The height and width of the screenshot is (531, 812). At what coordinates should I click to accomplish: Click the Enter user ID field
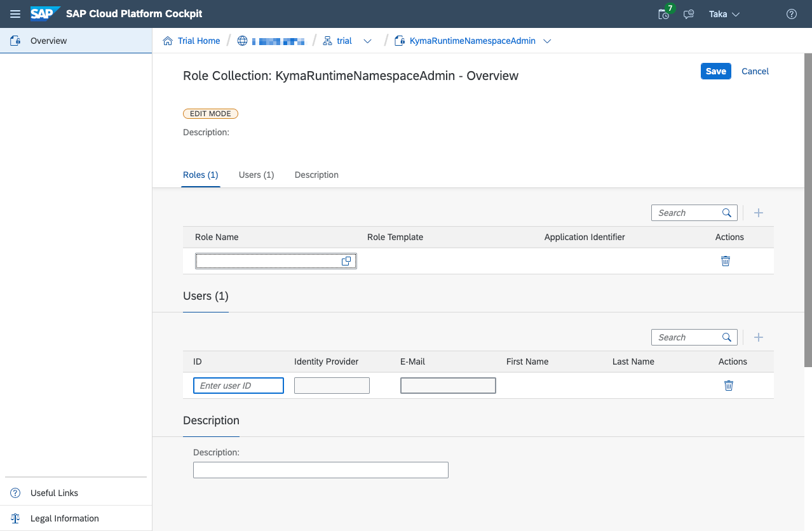tap(238, 386)
